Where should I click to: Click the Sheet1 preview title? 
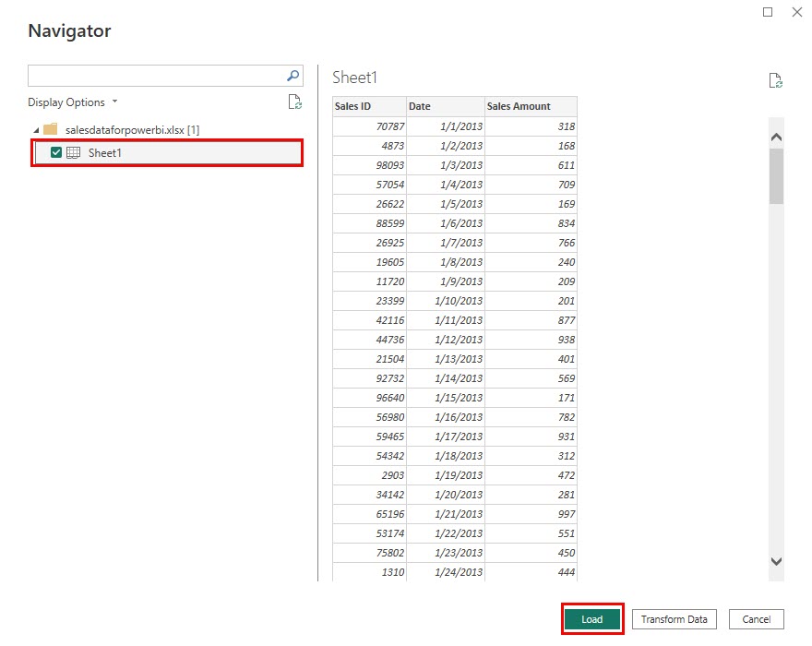pos(354,78)
